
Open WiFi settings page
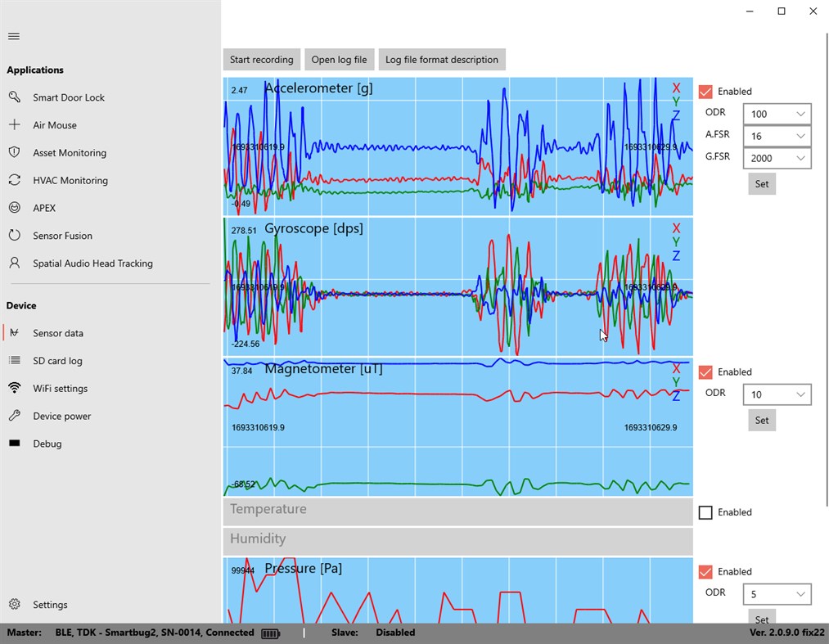click(x=61, y=388)
